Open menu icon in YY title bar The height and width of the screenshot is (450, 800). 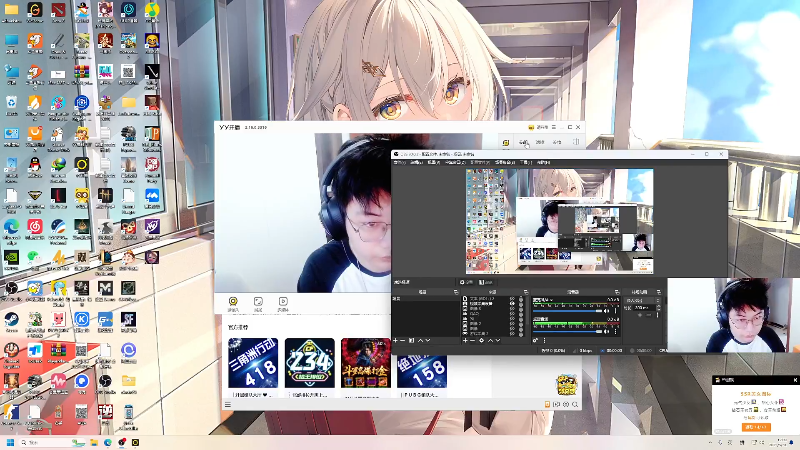pos(554,127)
